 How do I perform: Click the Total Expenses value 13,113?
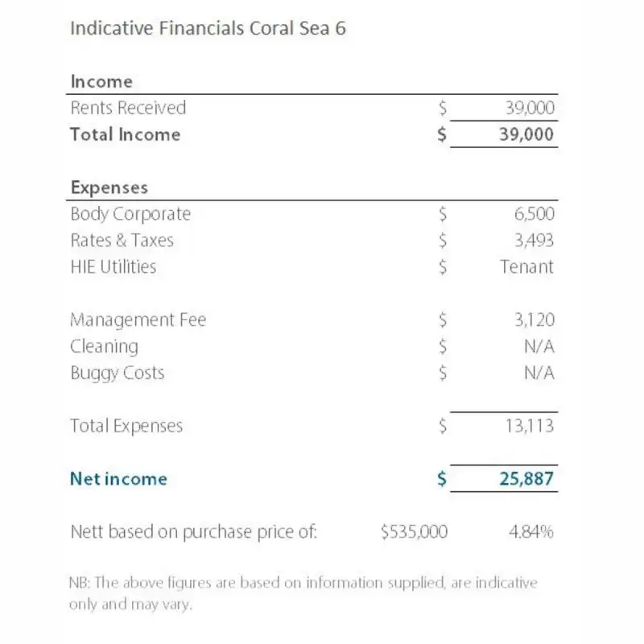(x=529, y=426)
